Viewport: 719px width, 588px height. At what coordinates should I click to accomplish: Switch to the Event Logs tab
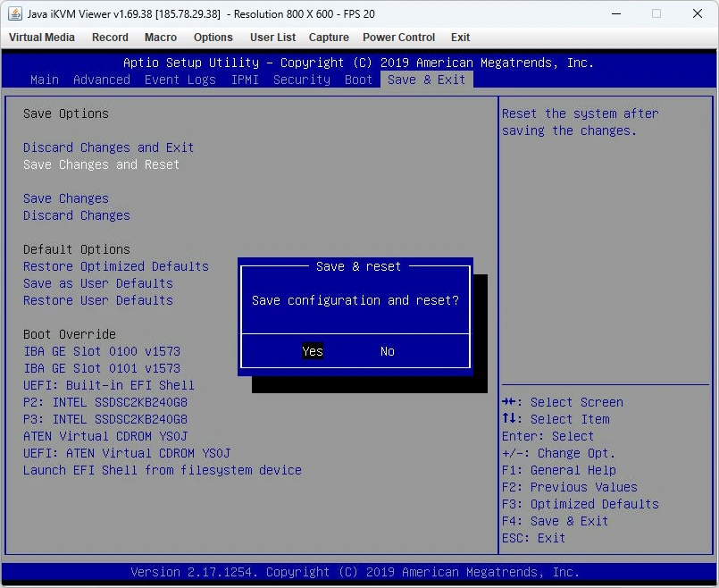click(180, 80)
